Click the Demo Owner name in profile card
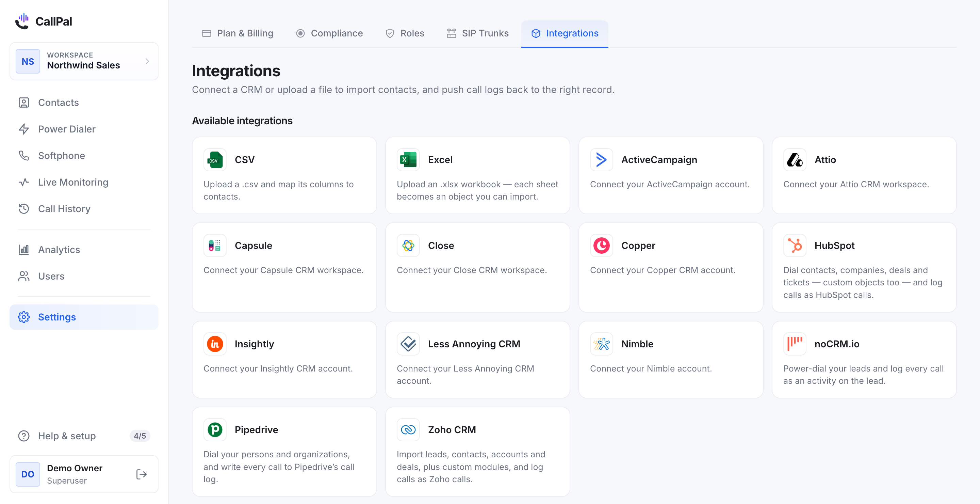980x504 pixels. click(x=75, y=468)
